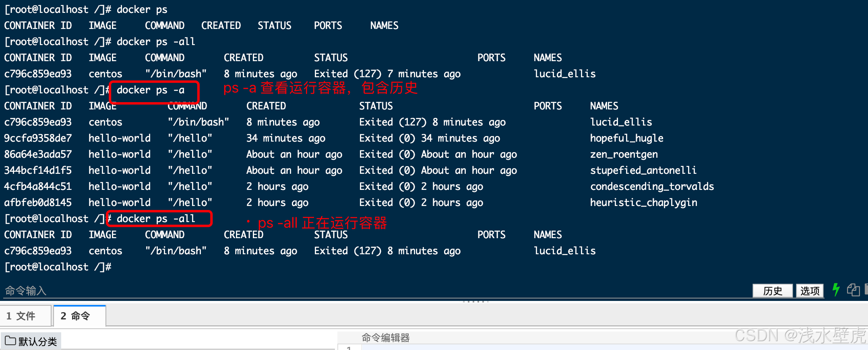Click the 命令编辑器 label
The image size is (868, 350).
click(x=385, y=338)
